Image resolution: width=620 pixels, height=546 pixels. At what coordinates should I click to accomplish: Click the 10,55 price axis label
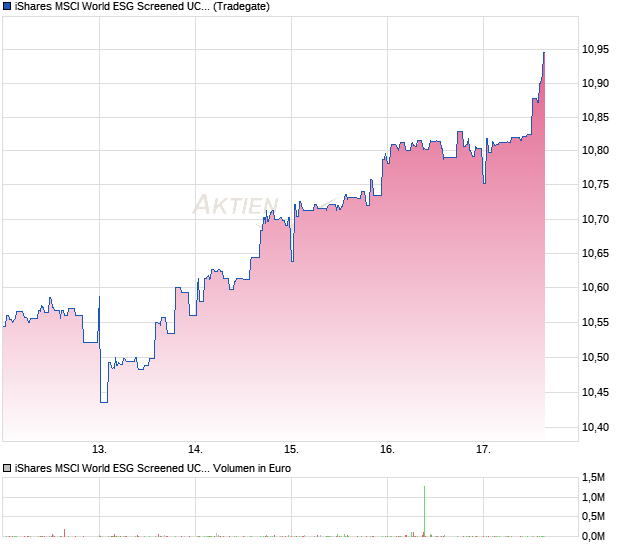coord(595,322)
